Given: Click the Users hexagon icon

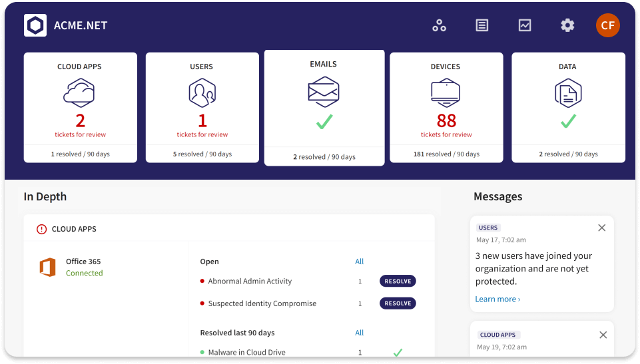Looking at the screenshot, I should tap(202, 93).
